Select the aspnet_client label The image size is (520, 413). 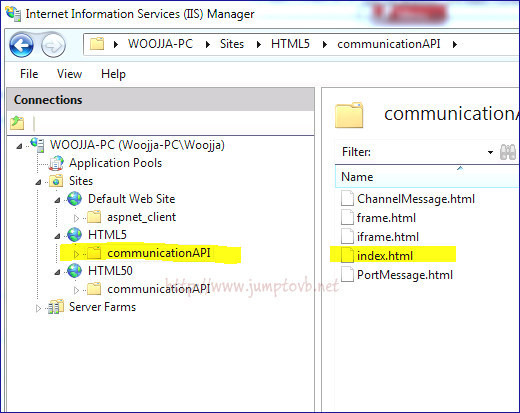point(141,217)
